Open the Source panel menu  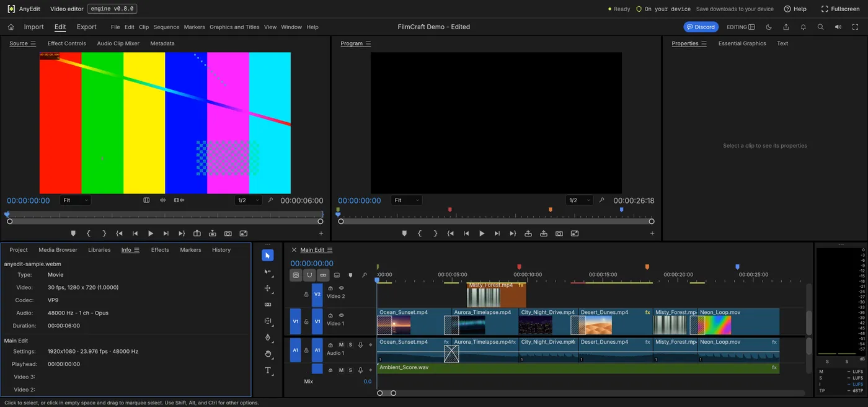point(33,43)
